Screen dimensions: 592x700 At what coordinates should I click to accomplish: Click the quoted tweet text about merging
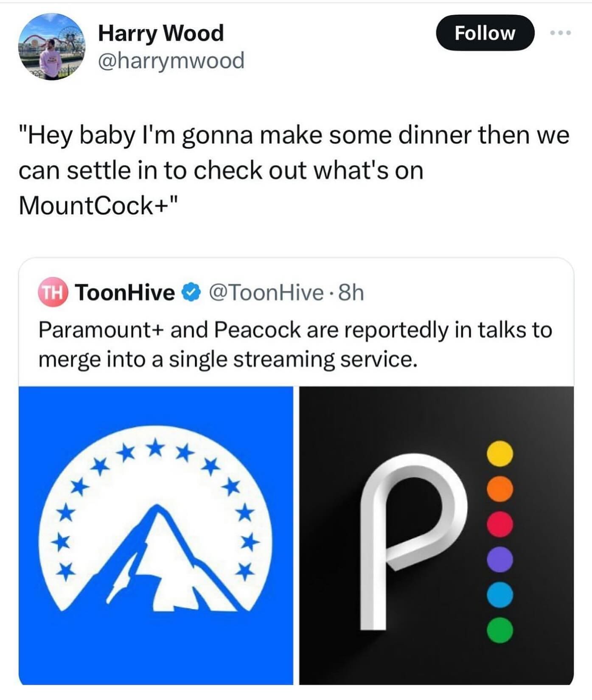coord(295,344)
